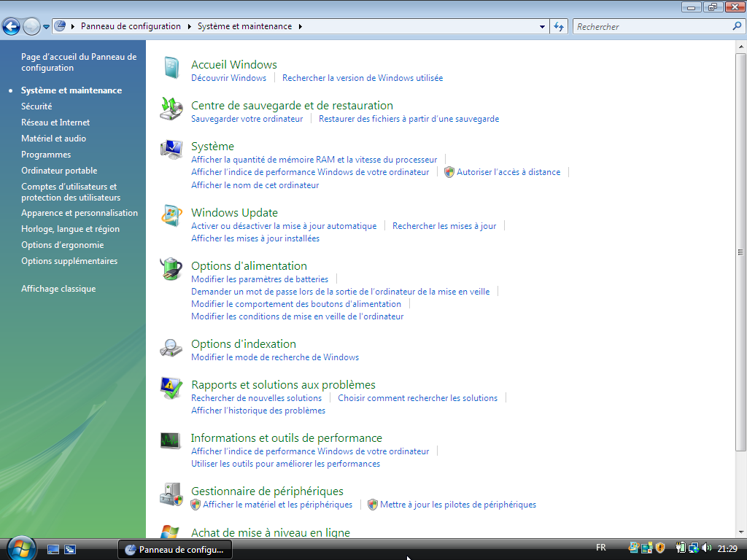Click the Système computer icon
747x560 pixels.
(171, 149)
